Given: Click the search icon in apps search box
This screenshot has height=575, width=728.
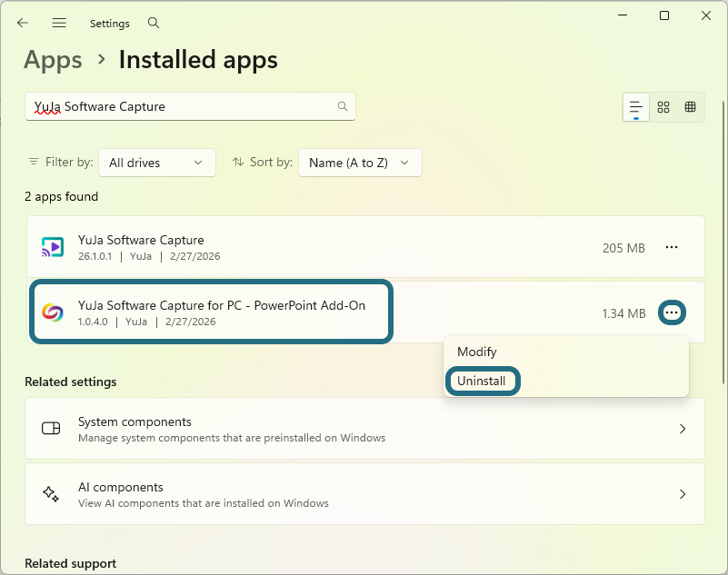Looking at the screenshot, I should click(x=342, y=106).
